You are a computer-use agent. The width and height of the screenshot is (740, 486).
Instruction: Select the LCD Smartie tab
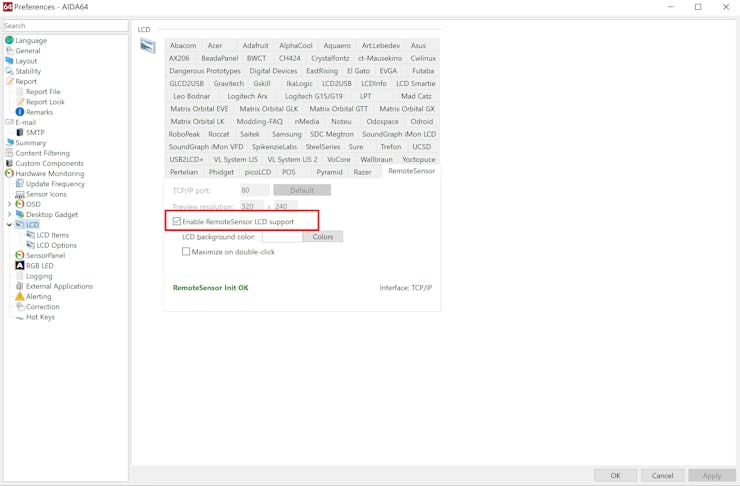[416, 84]
